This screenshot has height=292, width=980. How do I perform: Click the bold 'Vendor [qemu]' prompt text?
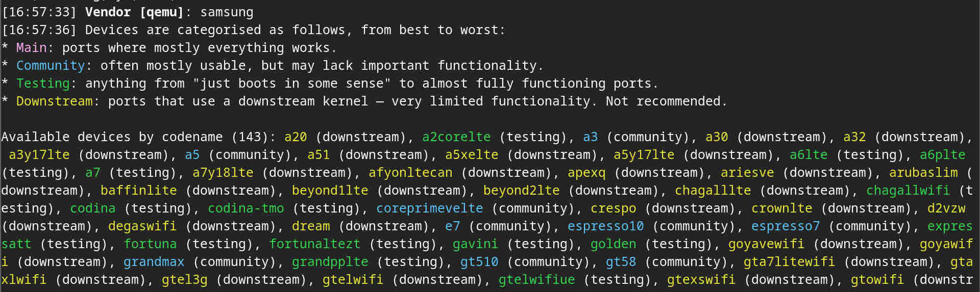[134, 12]
